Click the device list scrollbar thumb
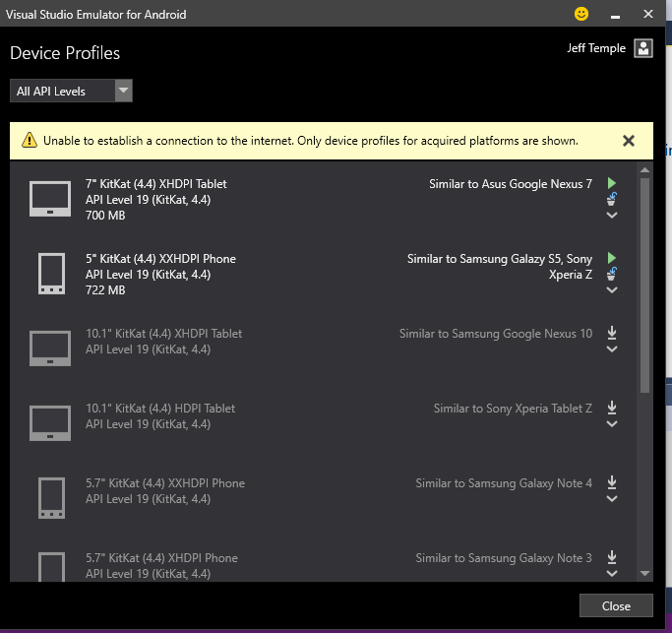Screen dimensions: 672x633 pyautogui.click(x=645, y=285)
